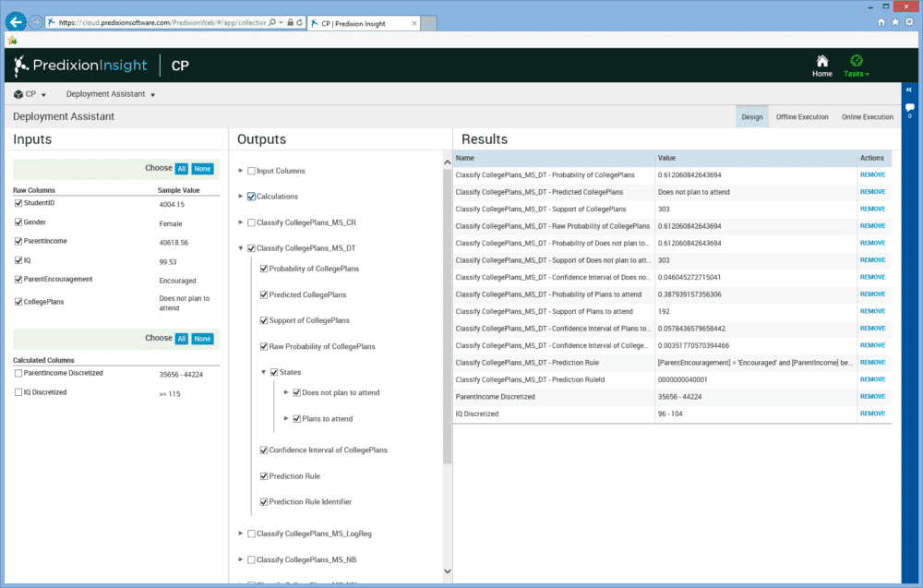
Task: Click the PredixionInsight logo
Action: click(80, 66)
